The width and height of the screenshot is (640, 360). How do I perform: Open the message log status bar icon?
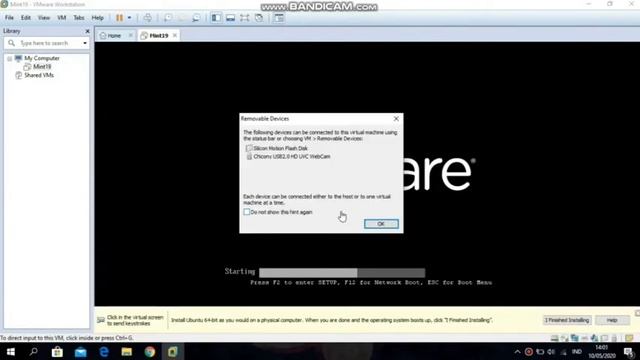coord(629,338)
